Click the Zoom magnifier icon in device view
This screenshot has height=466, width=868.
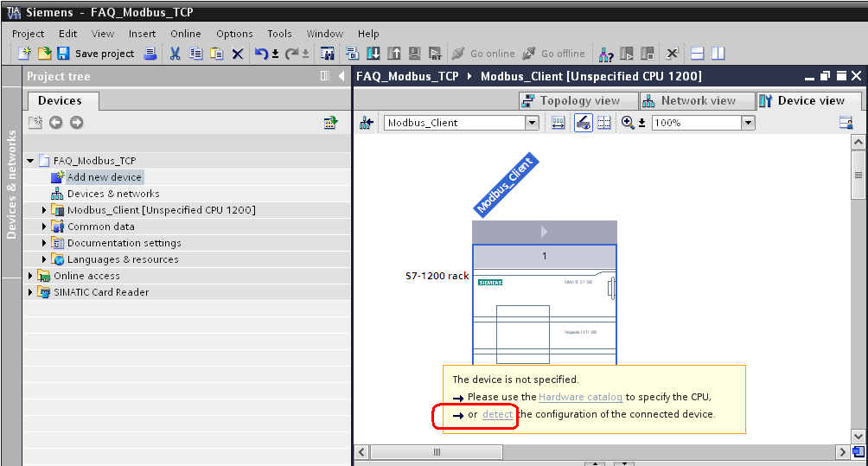pyautogui.click(x=627, y=122)
